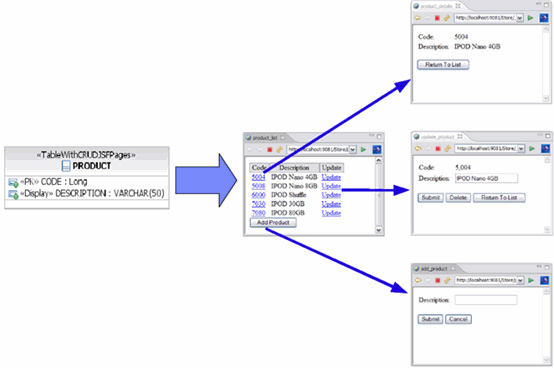Click green go arrow in update_product browser
Viewport: 554px width, 368px height.
point(532,149)
